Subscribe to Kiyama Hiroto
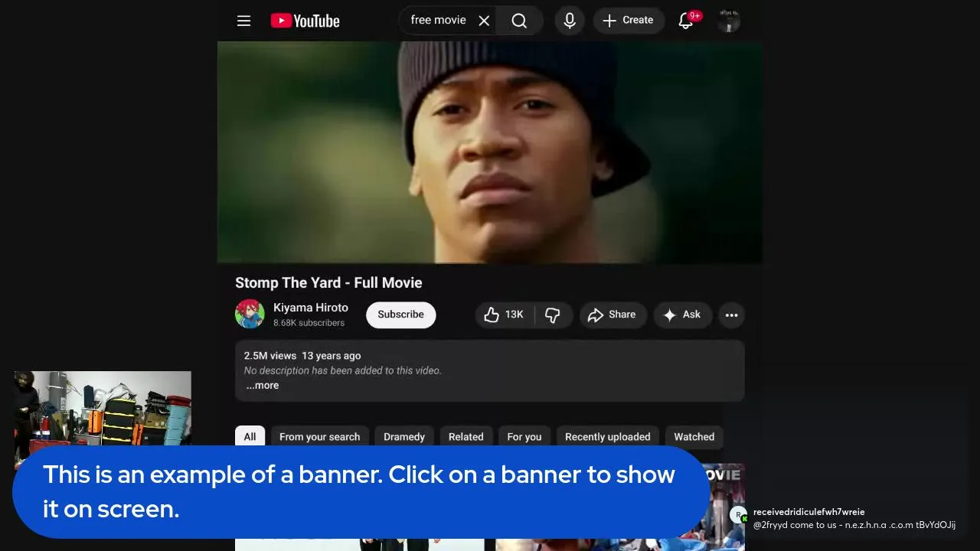 point(400,315)
